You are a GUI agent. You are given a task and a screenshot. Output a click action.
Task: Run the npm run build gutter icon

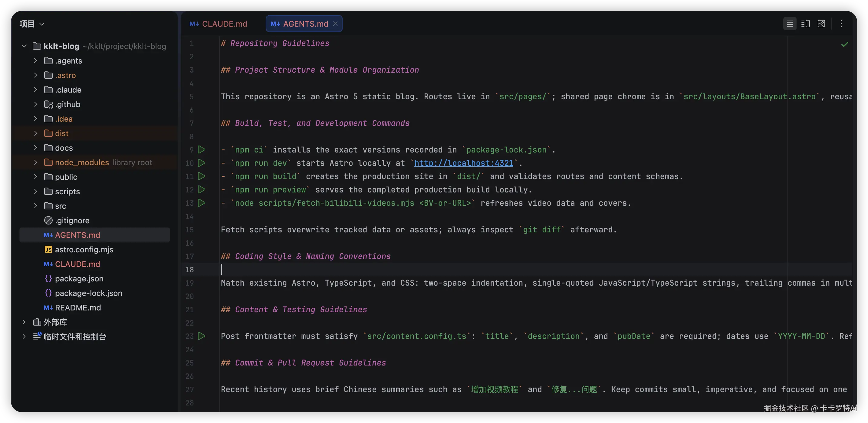[x=202, y=176]
